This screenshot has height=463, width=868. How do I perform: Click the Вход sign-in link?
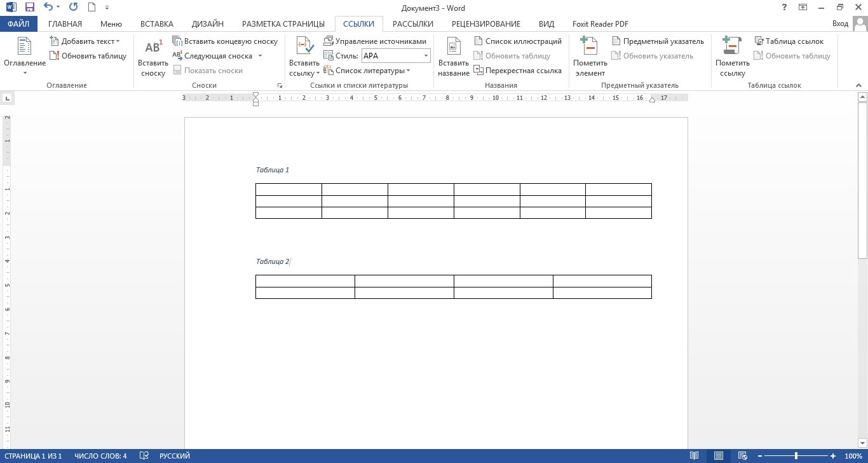coord(840,24)
